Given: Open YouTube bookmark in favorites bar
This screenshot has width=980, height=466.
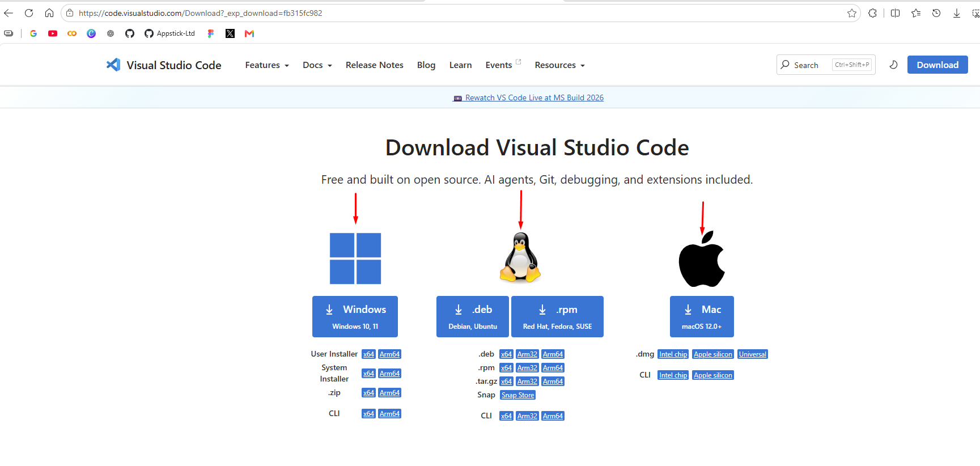Looking at the screenshot, I should coord(53,33).
